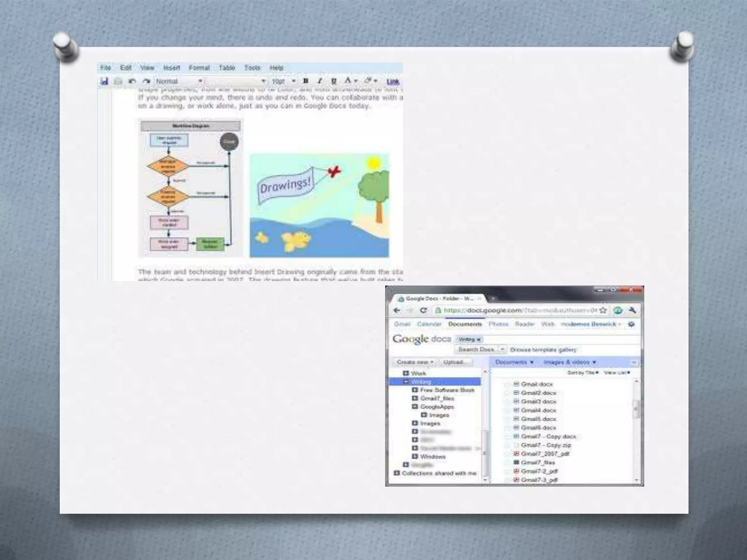Click the file list vertical scrollbar
Image resolution: width=747 pixels, height=560 pixels.
[637, 431]
